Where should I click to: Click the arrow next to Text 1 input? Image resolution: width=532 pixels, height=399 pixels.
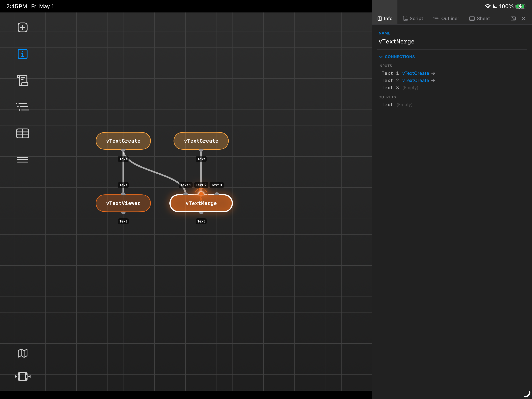tap(433, 73)
